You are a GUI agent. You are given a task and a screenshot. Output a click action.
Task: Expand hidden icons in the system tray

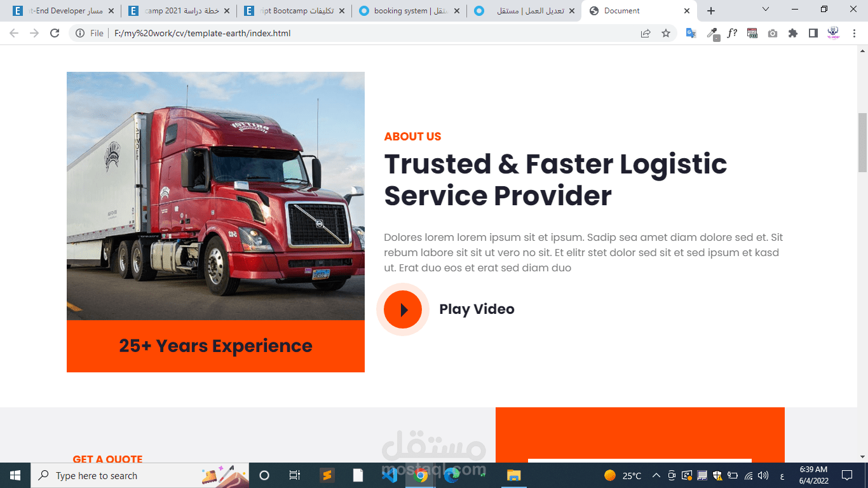655,475
